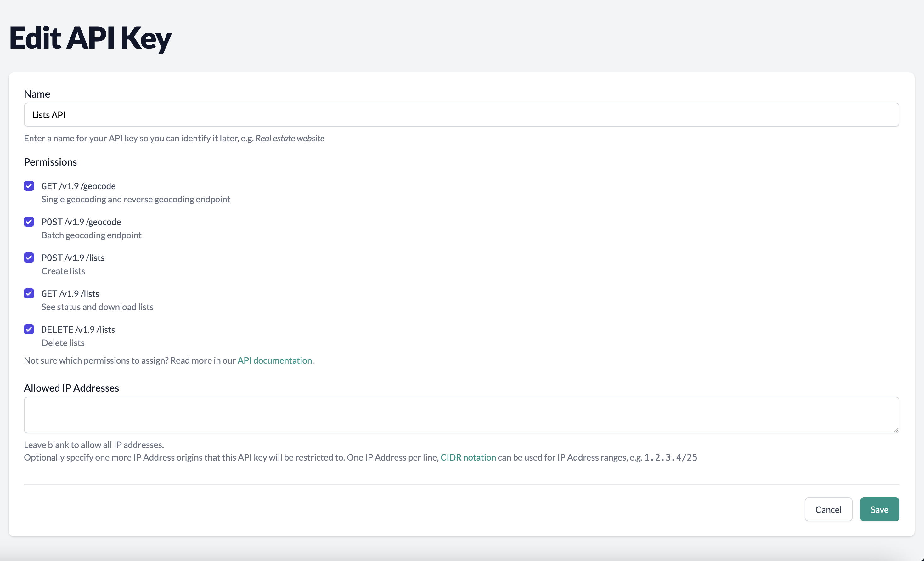Cancel editing the API key

click(828, 509)
